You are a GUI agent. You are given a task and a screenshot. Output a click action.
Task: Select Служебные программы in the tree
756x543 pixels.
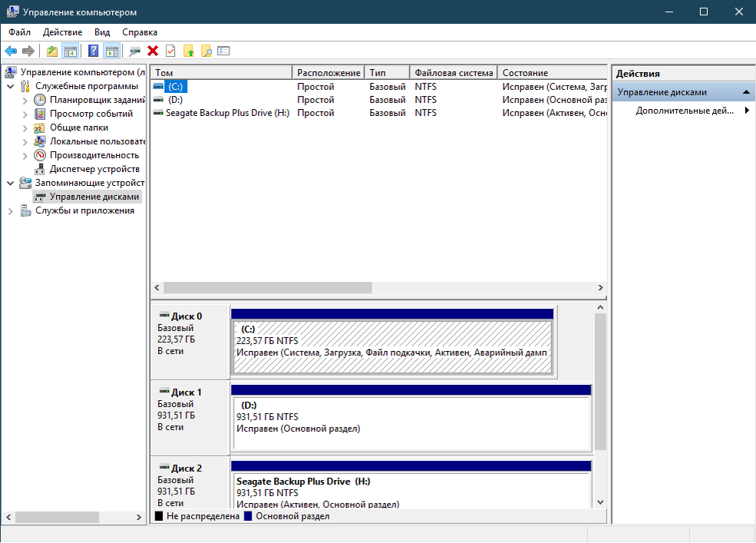point(87,86)
